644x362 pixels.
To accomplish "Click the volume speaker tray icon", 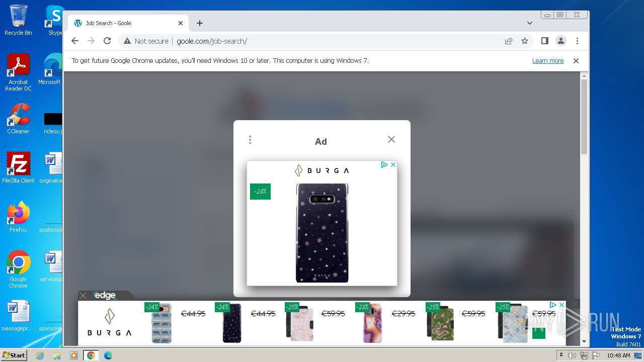I will pyautogui.click(x=572, y=355).
